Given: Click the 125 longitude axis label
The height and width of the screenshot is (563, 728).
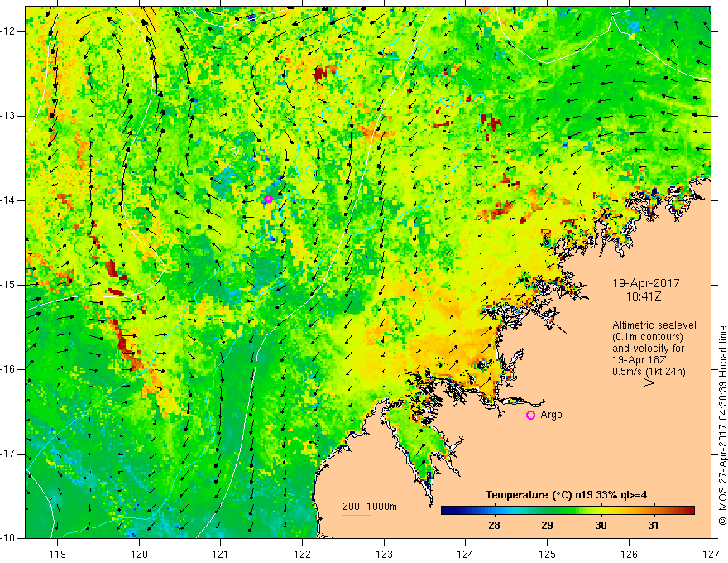Looking at the screenshot, I should click(547, 554).
